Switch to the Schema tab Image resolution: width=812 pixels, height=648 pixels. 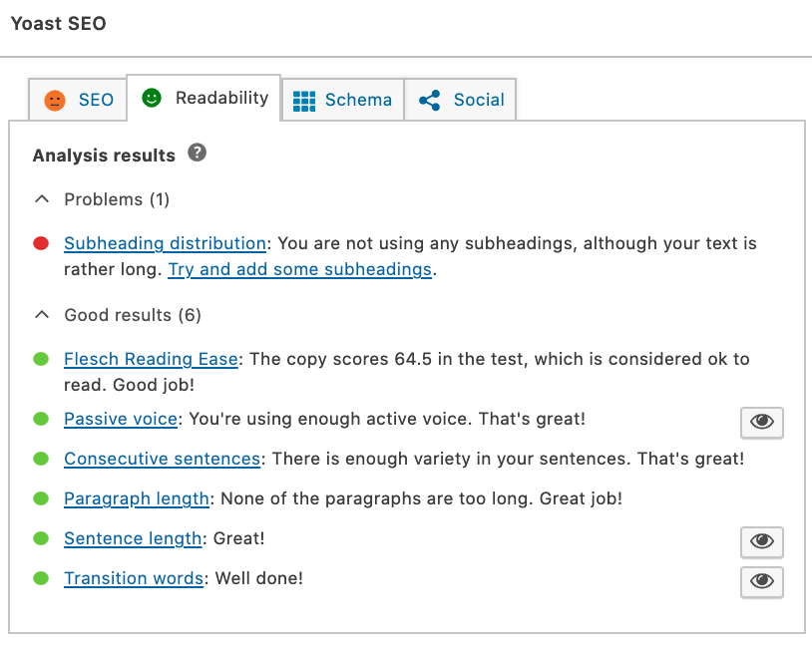[342, 100]
